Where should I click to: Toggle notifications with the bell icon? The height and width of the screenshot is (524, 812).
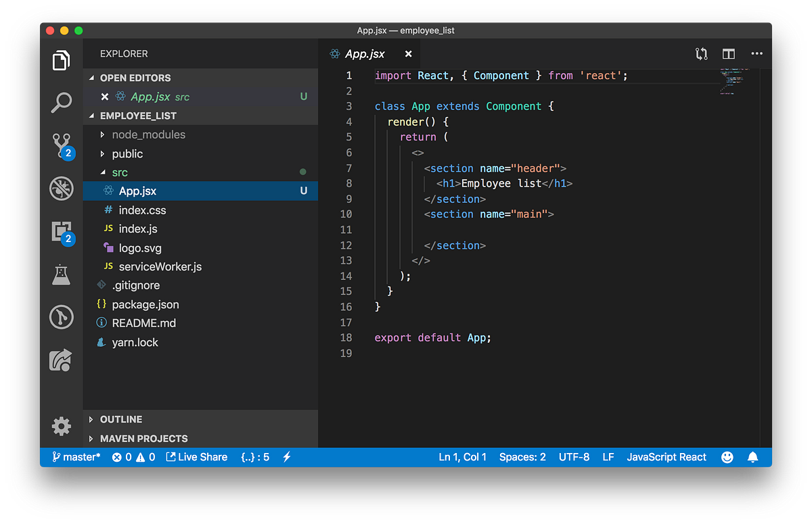pos(752,457)
